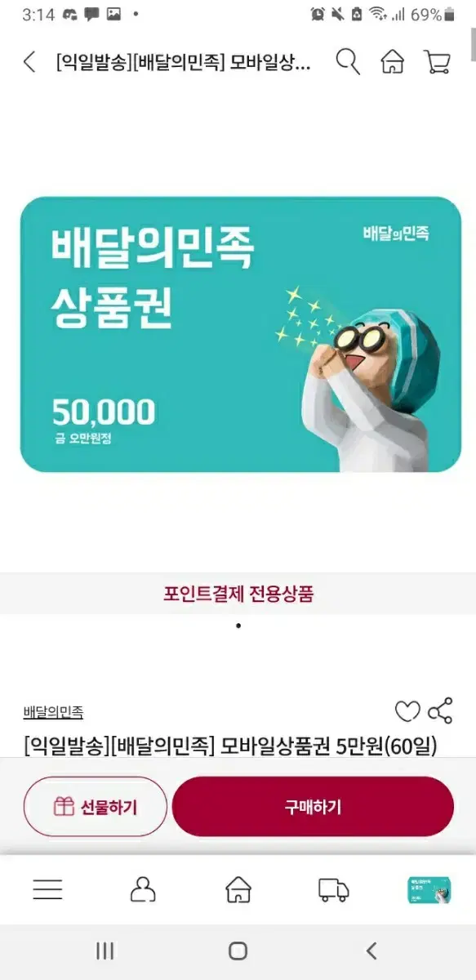Tap the product title in header

[184, 63]
